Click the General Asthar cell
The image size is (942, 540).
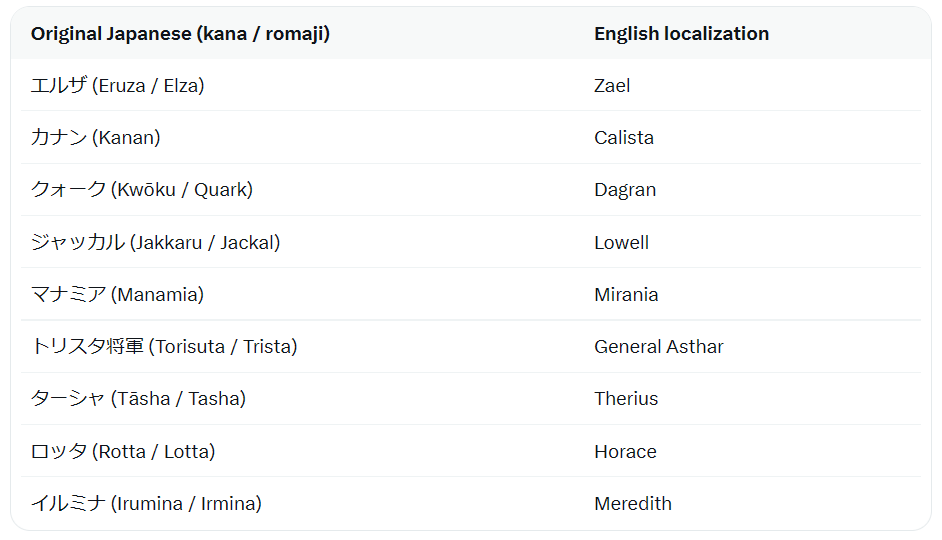pos(658,347)
